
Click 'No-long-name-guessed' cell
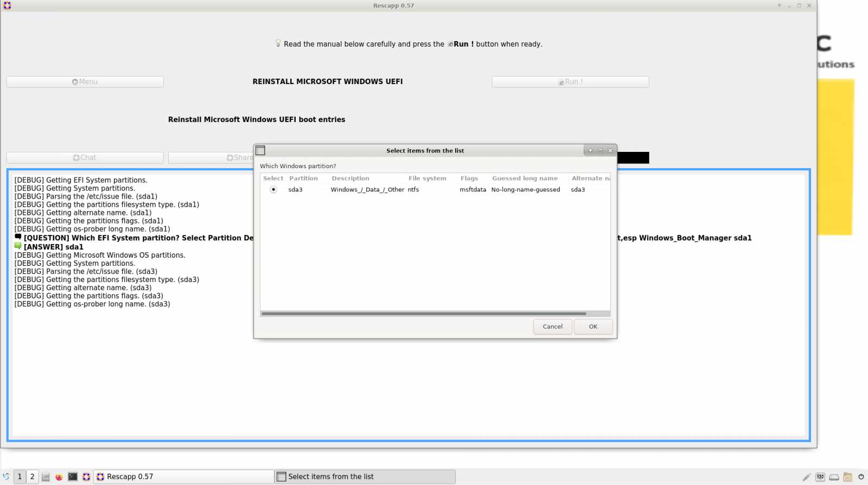tap(526, 190)
